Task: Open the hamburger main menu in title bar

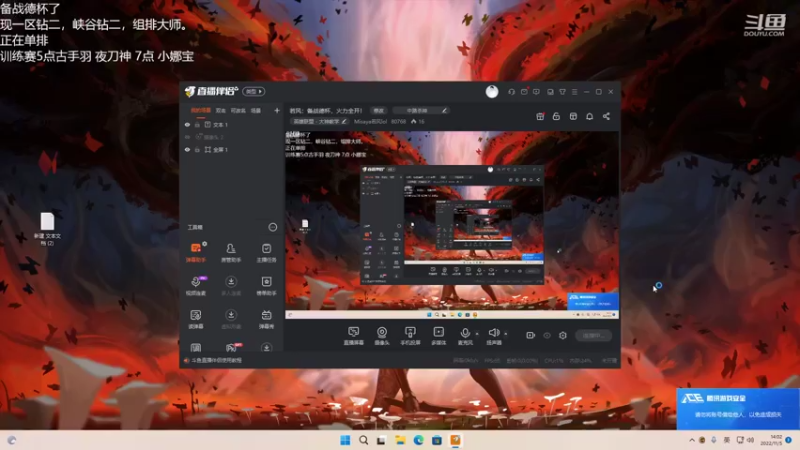Action: [574, 92]
